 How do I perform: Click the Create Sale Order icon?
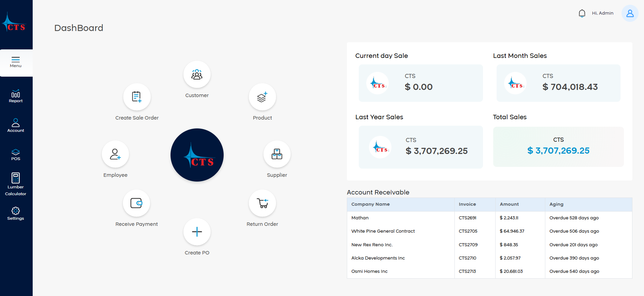(137, 97)
